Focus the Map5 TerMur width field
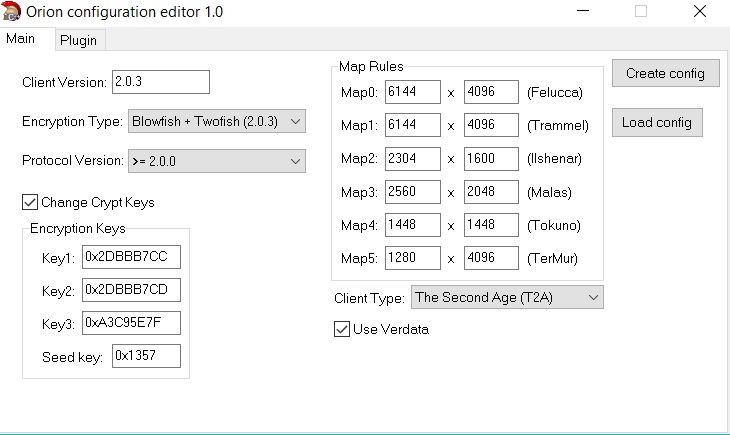The width and height of the screenshot is (730, 435). tap(412, 258)
